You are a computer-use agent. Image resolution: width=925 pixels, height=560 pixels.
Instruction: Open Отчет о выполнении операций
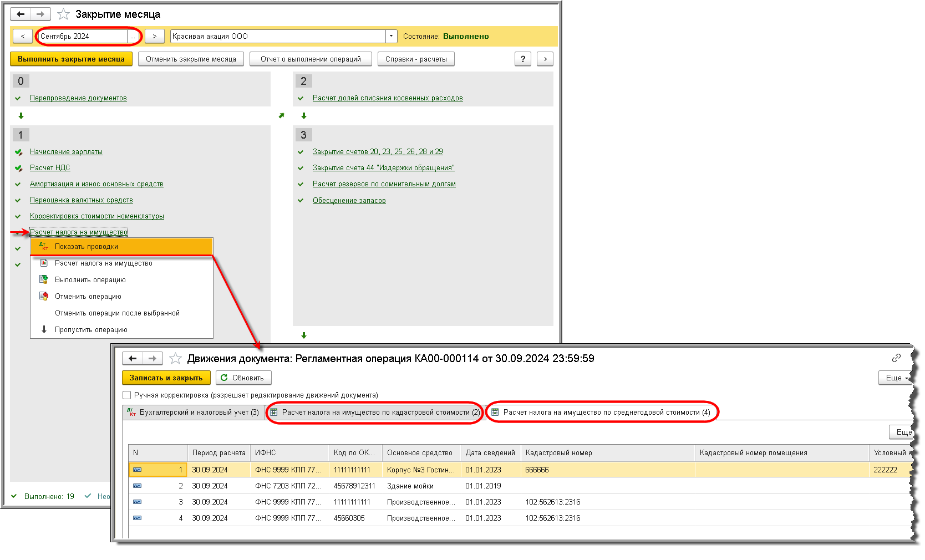311,59
